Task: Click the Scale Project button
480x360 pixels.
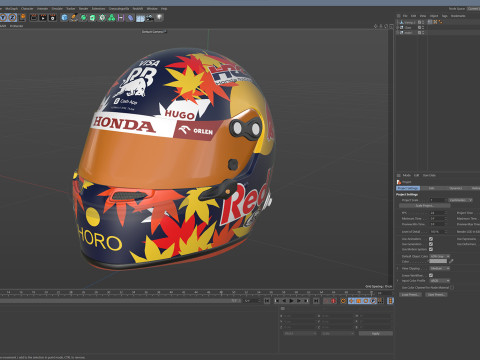Action: [425, 206]
